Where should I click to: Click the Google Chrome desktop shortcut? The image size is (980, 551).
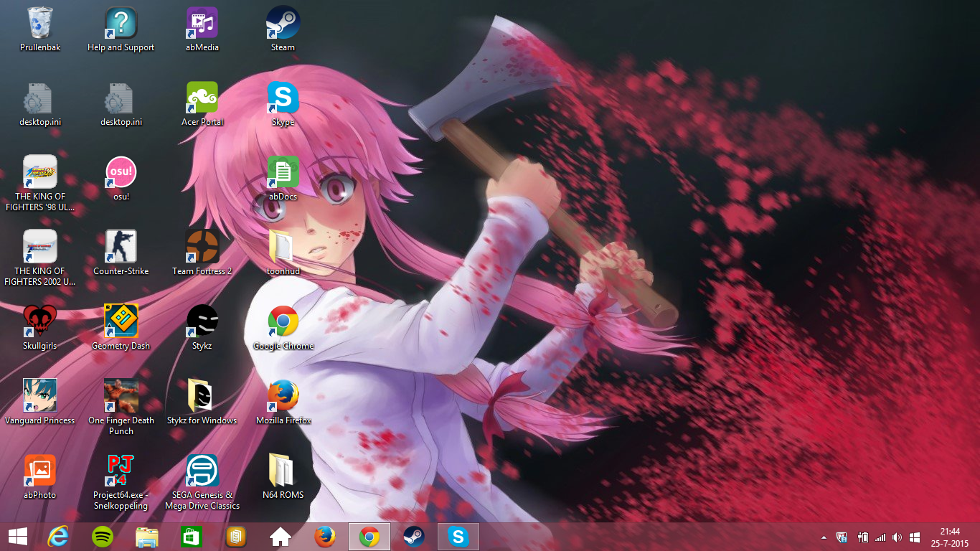click(283, 321)
